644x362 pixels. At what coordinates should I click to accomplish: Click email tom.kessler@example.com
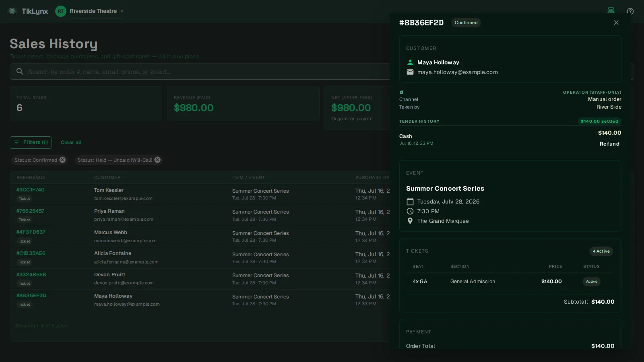point(123,198)
